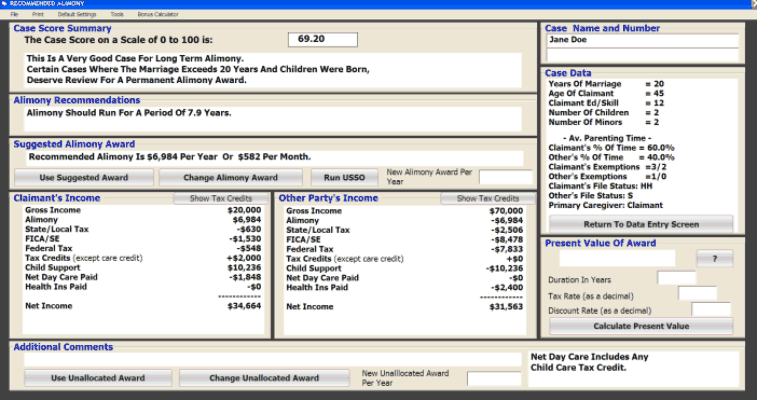The width and height of the screenshot is (757, 400).
Task: Open the Tools menu
Action: pos(117,15)
